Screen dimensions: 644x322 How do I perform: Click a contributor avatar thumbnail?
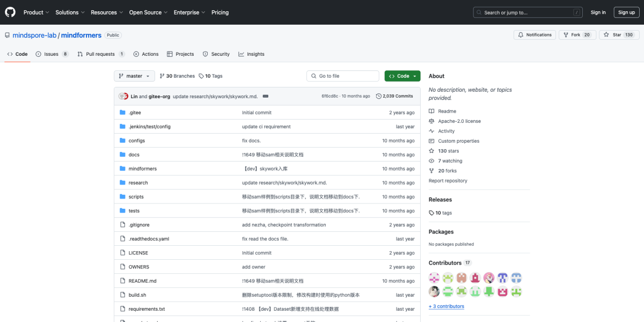click(434, 277)
